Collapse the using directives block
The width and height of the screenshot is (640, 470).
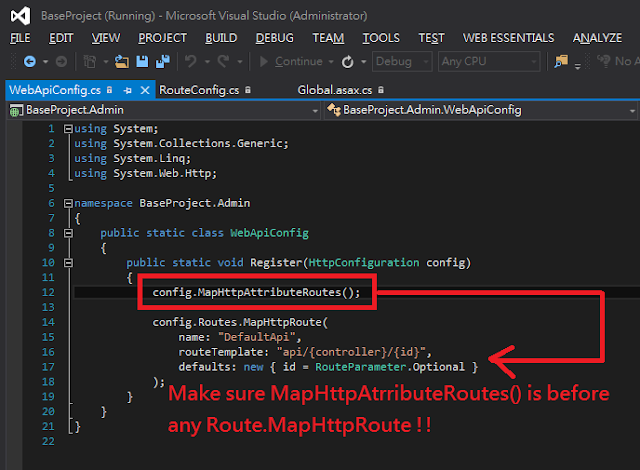68,129
